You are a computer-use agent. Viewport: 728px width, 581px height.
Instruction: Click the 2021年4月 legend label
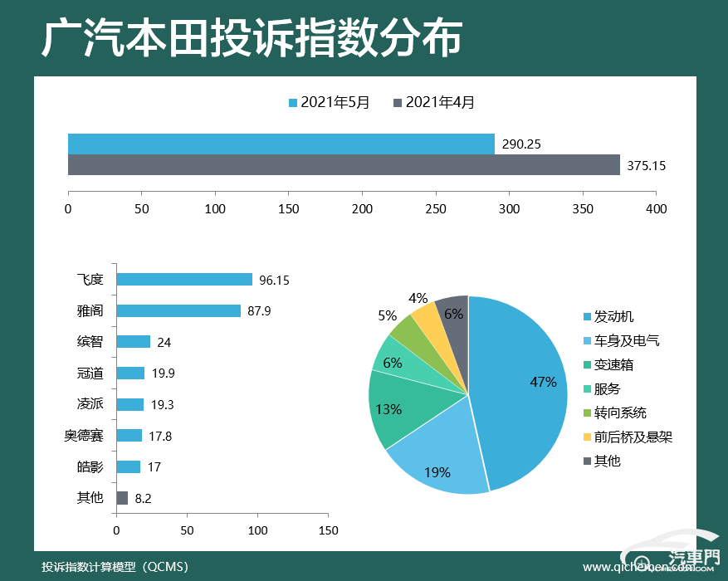point(440,103)
